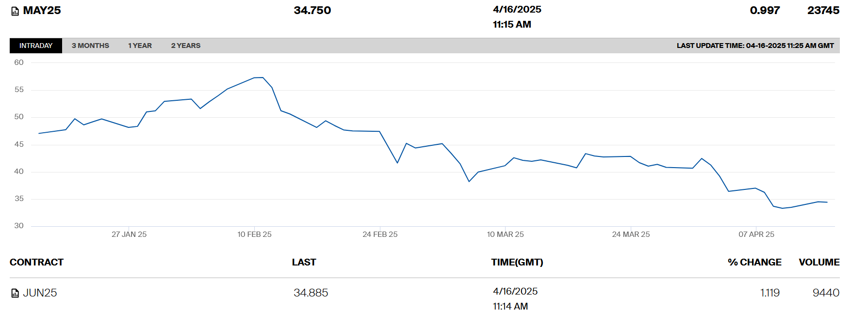The image size is (868, 311).
Task: Sort by the % CHANGE header
Action: point(754,262)
